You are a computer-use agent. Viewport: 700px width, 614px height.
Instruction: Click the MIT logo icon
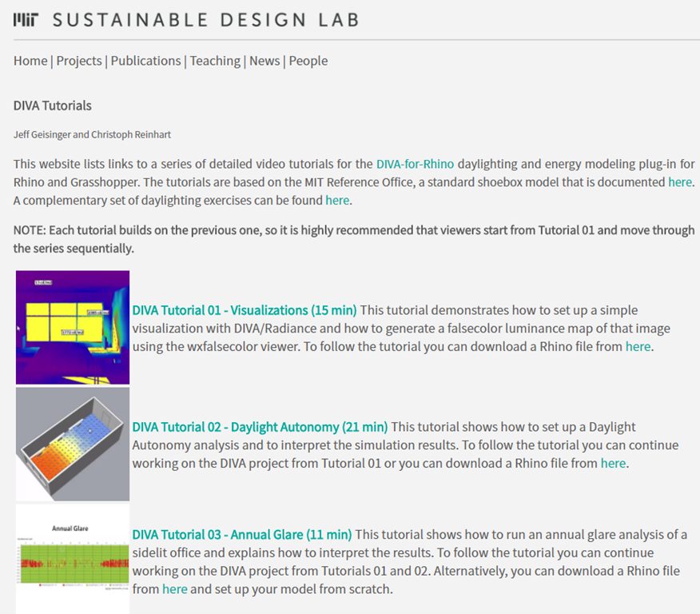pyautogui.click(x=26, y=20)
